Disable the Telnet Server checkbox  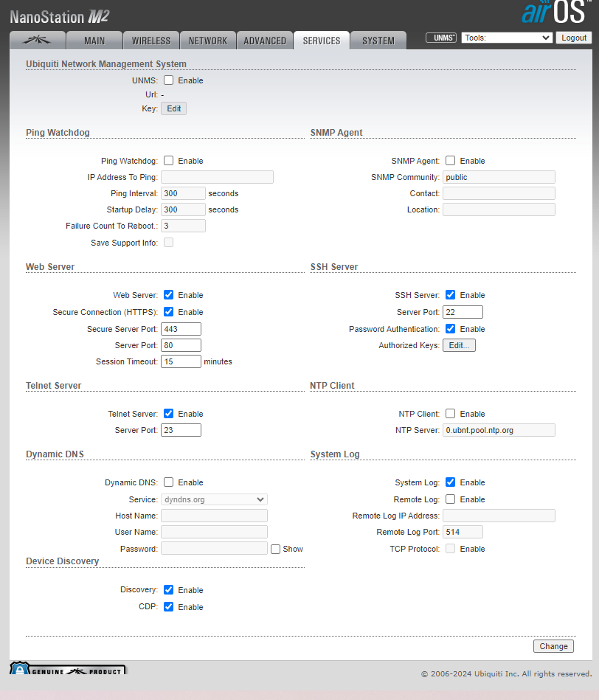[x=169, y=414]
